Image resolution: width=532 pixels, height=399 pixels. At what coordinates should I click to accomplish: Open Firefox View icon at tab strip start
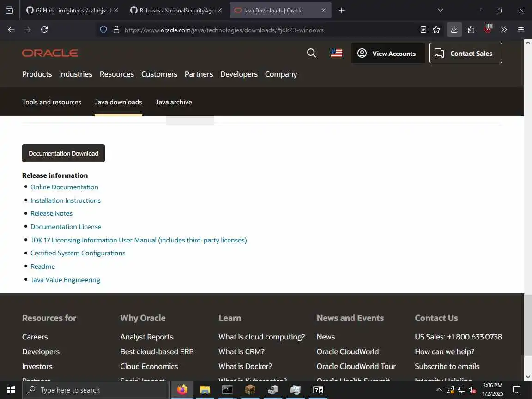[10, 11]
